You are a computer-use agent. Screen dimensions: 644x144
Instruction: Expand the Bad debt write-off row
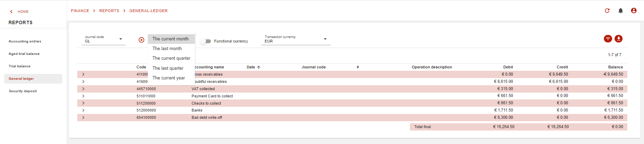click(x=83, y=118)
